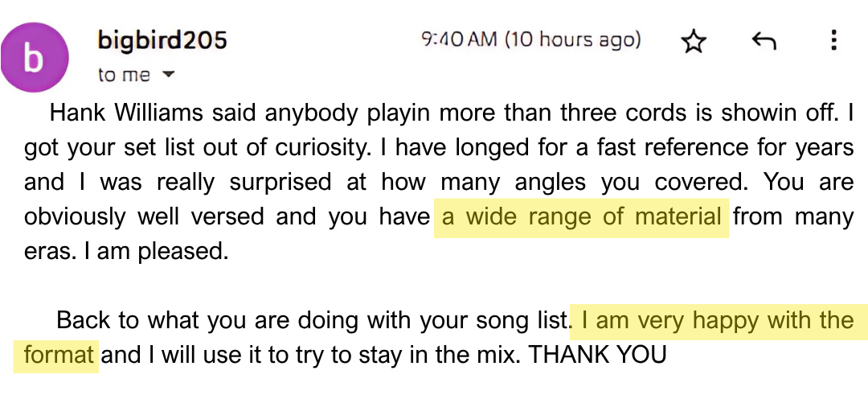Click highlighted text 'I am very happy with the'
The image size is (868, 395).
click(x=718, y=320)
